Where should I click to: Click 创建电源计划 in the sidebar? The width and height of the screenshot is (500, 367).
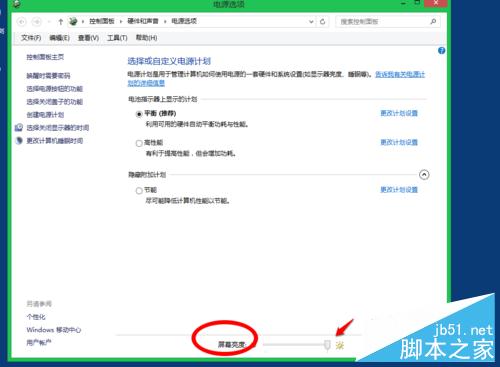(45, 115)
